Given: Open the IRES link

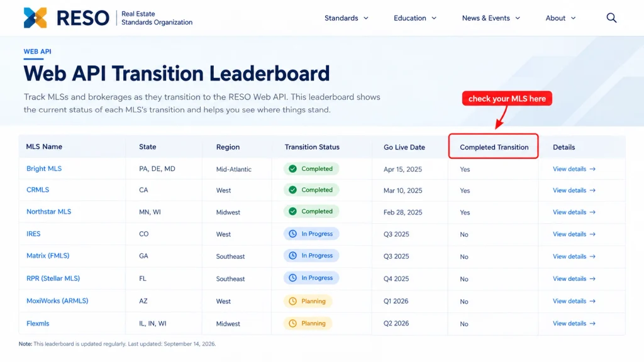Looking at the screenshot, I should pyautogui.click(x=33, y=234).
